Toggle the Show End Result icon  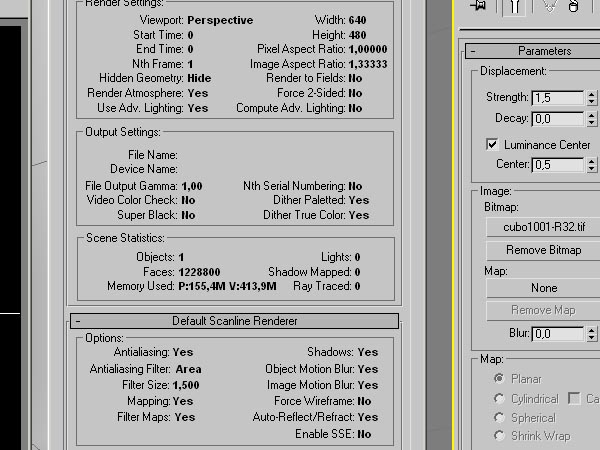(514, 6)
